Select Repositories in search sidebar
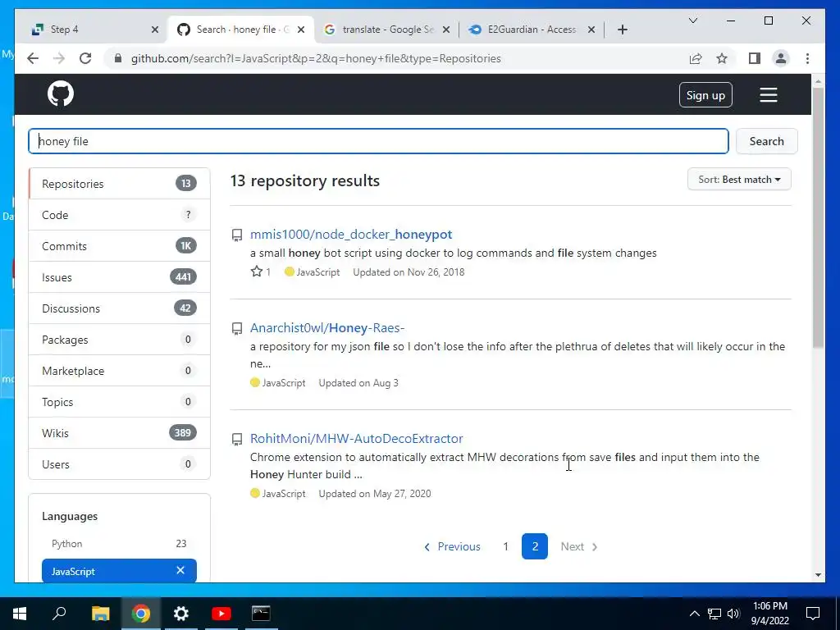This screenshot has width=840, height=630. point(119,184)
